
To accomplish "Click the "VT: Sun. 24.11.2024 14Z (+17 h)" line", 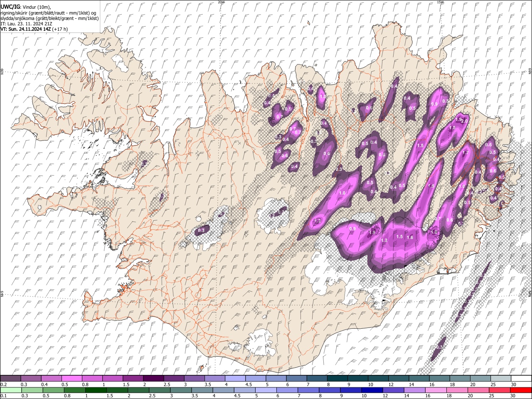I will [34, 29].
